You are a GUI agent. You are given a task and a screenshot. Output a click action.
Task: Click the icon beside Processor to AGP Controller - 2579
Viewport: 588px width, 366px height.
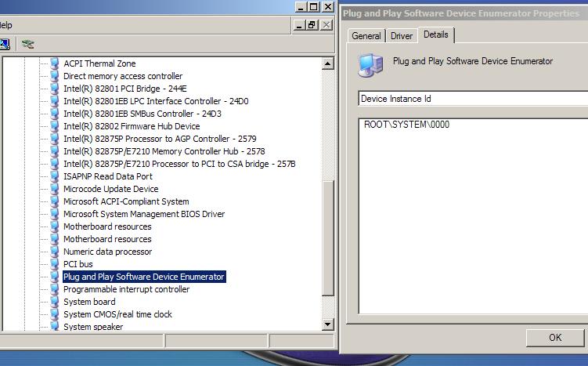(54, 139)
